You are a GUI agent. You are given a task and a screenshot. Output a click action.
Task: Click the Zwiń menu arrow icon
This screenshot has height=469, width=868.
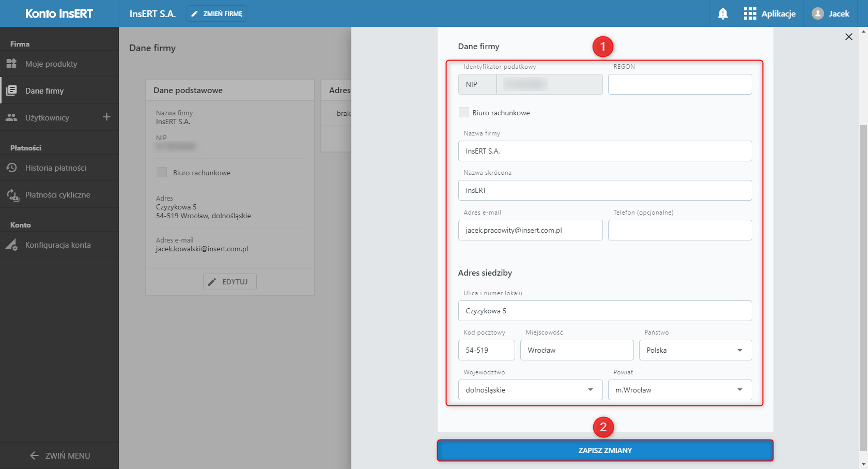click(34, 456)
